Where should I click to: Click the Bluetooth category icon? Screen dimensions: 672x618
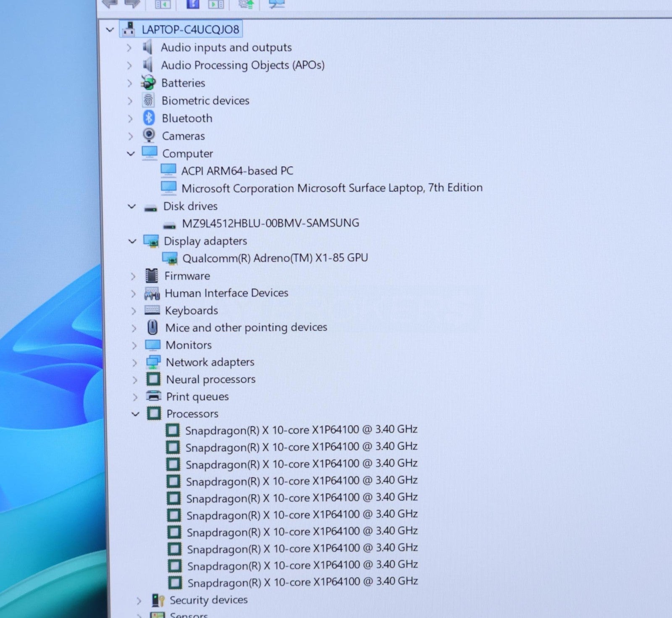[149, 118]
